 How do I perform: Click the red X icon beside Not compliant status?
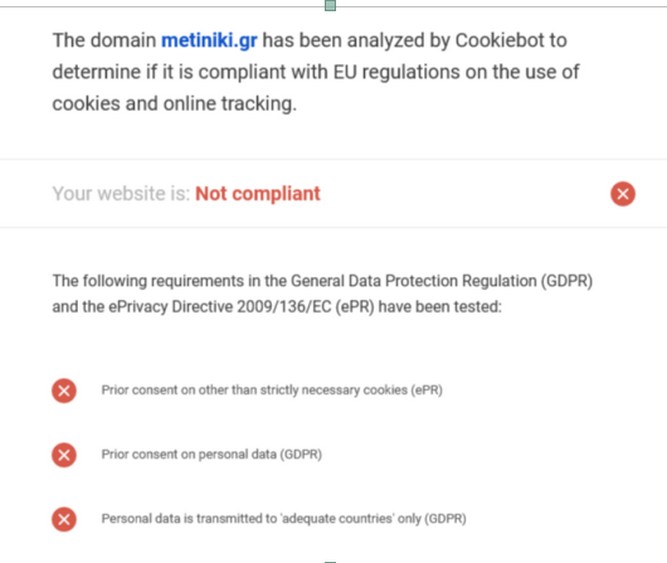(622, 194)
